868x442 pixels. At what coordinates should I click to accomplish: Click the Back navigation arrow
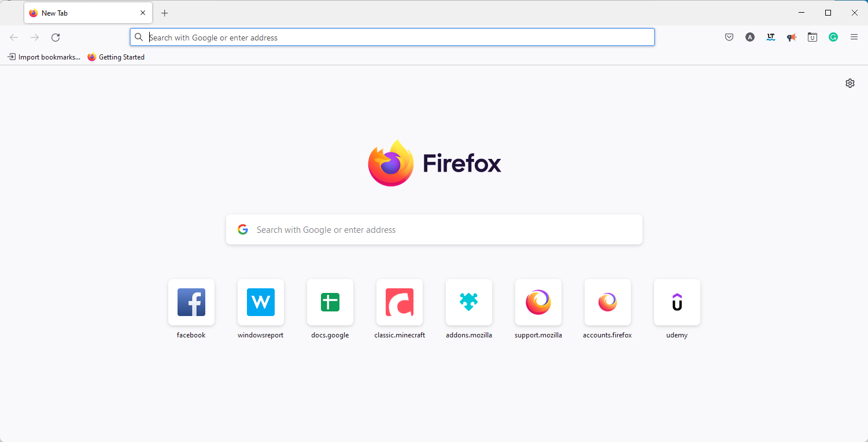(14, 38)
